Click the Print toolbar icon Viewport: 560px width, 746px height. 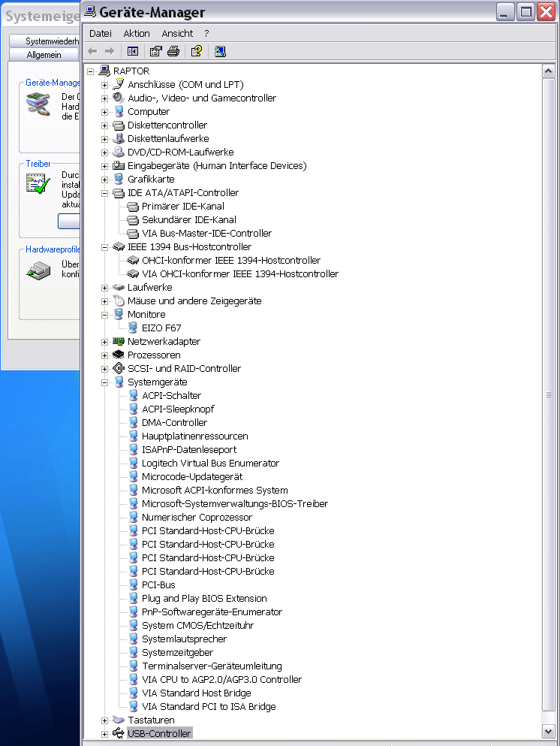(x=173, y=51)
